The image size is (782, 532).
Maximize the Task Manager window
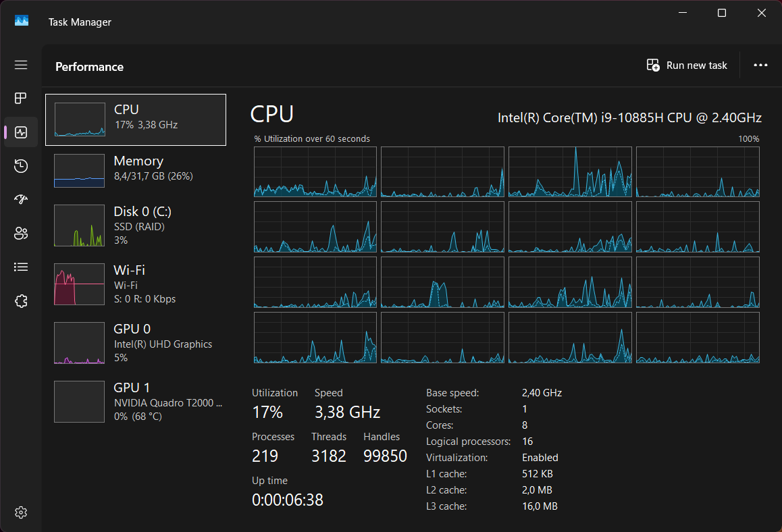click(x=722, y=13)
